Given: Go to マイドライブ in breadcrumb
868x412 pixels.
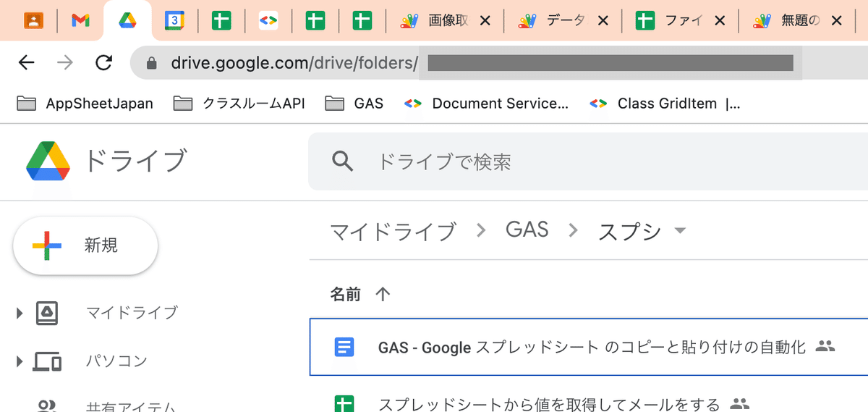Looking at the screenshot, I should click(x=393, y=231).
